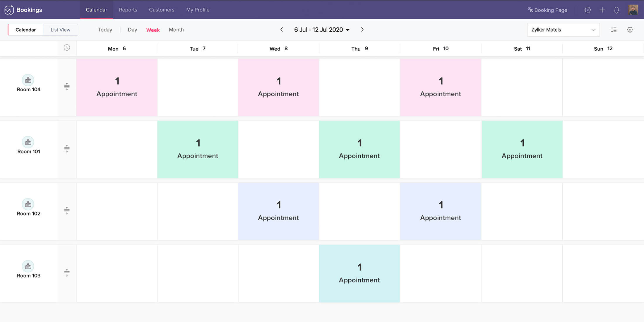This screenshot has width=644, height=322.
Task: Click the Sun 12 column header
Action: 603,49
